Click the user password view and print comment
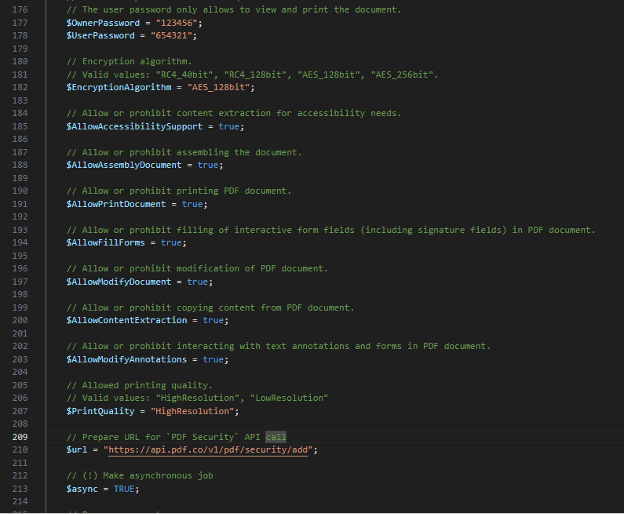The height and width of the screenshot is (514, 624). click(234, 10)
